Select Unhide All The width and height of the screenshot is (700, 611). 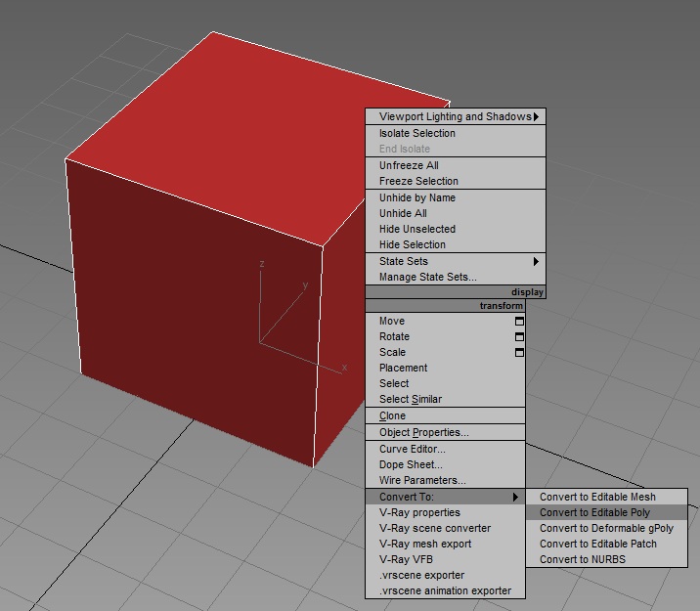tap(456, 213)
